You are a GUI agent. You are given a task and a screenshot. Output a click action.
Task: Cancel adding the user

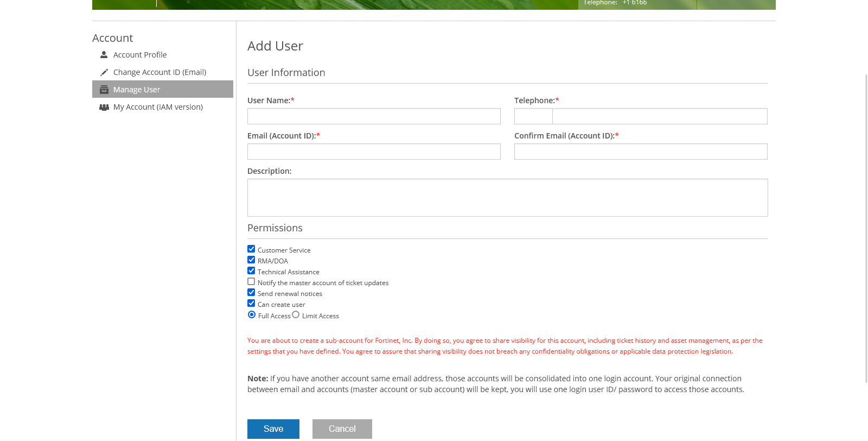point(342,429)
